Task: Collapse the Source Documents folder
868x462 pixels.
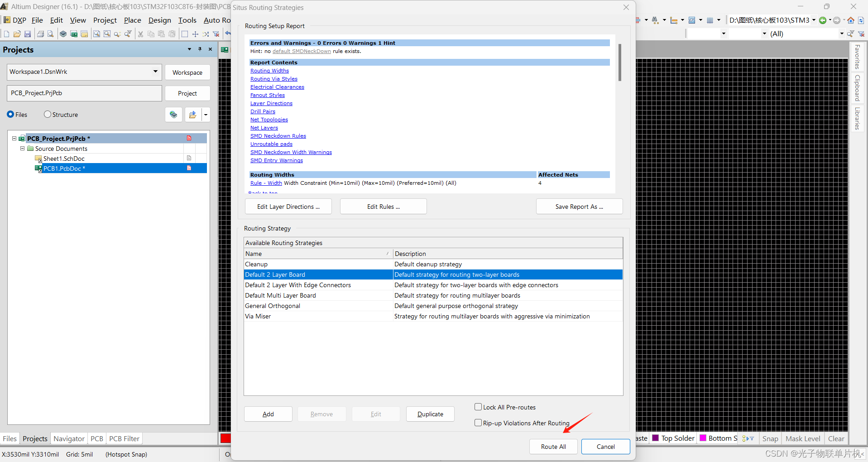Action: 22,149
